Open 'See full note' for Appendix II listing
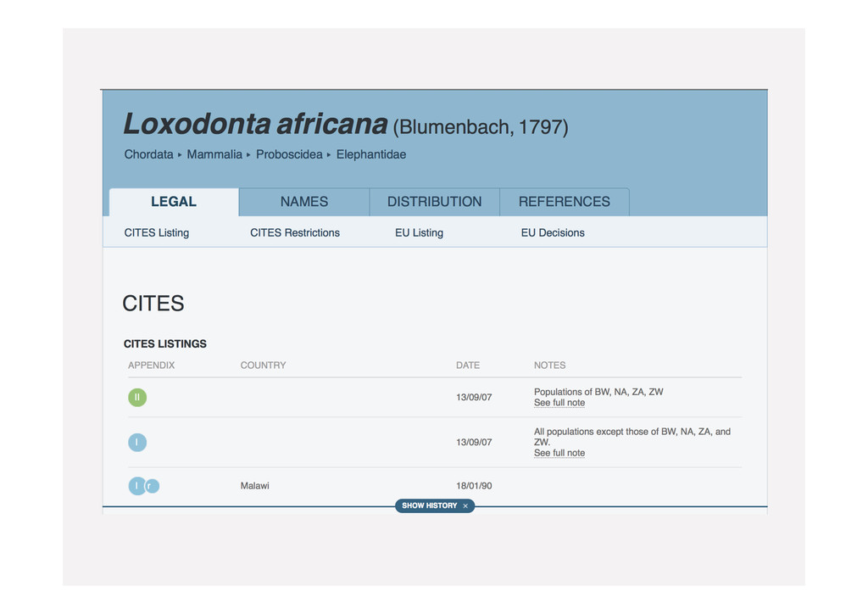Screen dimensions: 868x614 click(x=559, y=403)
